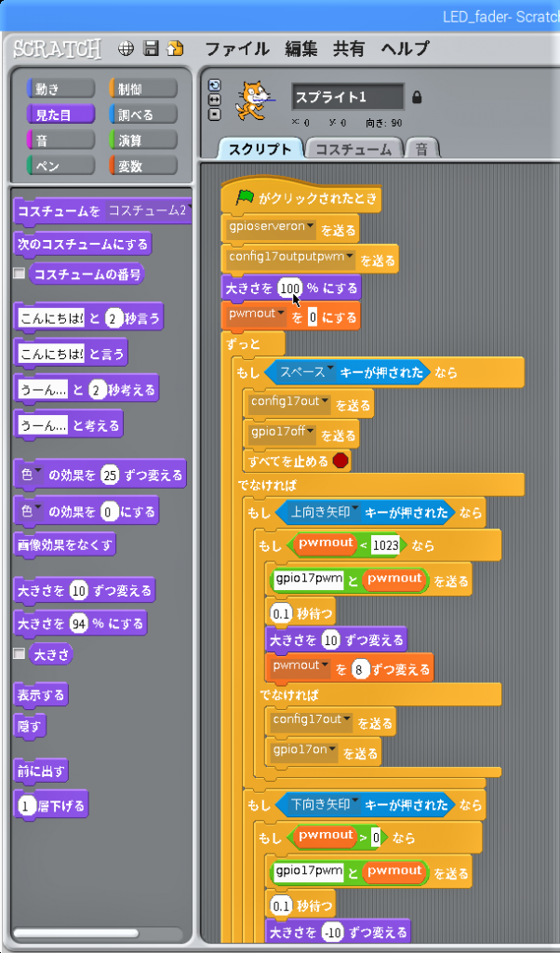Click the floppy disk save icon
The width and height of the screenshot is (560, 953).
151,48
